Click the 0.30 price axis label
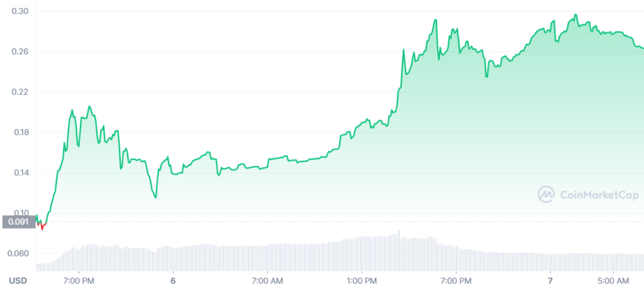This screenshot has width=644, height=289. 19,11
